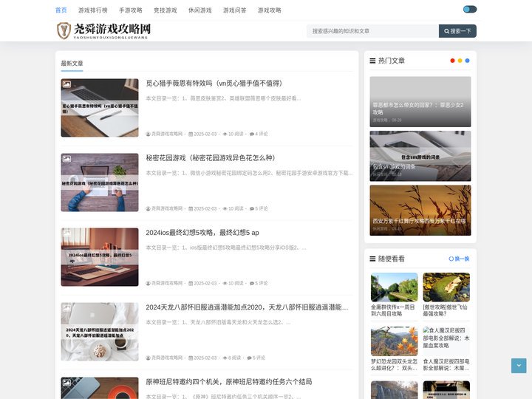Click the comment icon under 秘密花园游戏 article
This screenshot has height=399, width=532.
[x=252, y=208]
